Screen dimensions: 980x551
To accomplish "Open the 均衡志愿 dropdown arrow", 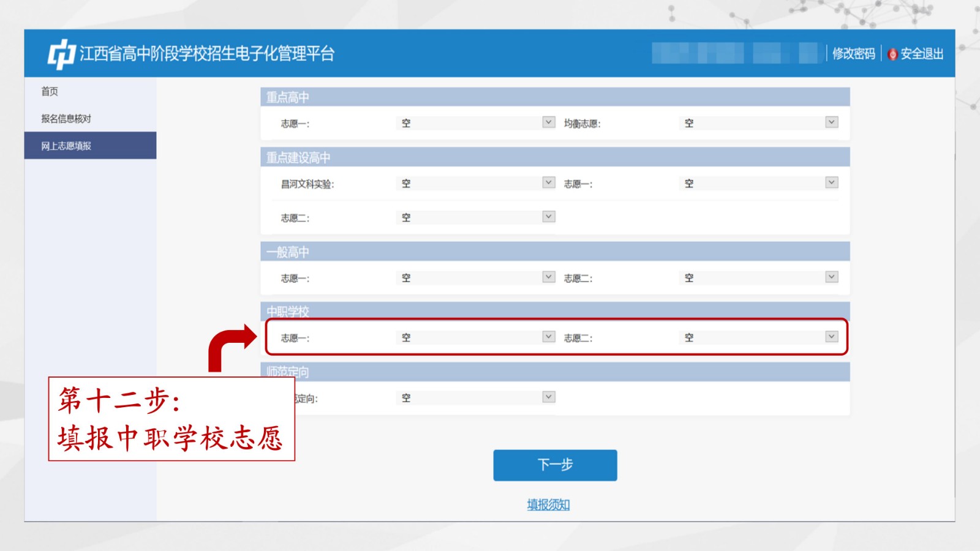I will 831,122.
